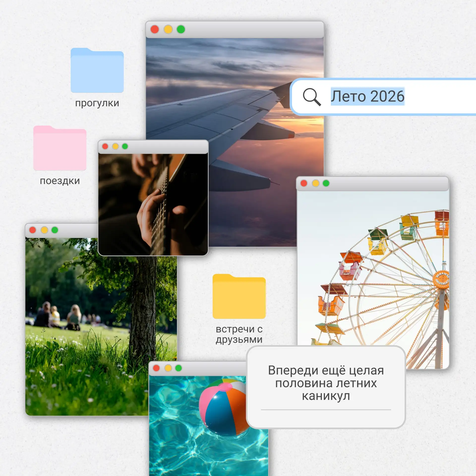Close the airplane wing window
The height and width of the screenshot is (476, 476).
point(155,29)
